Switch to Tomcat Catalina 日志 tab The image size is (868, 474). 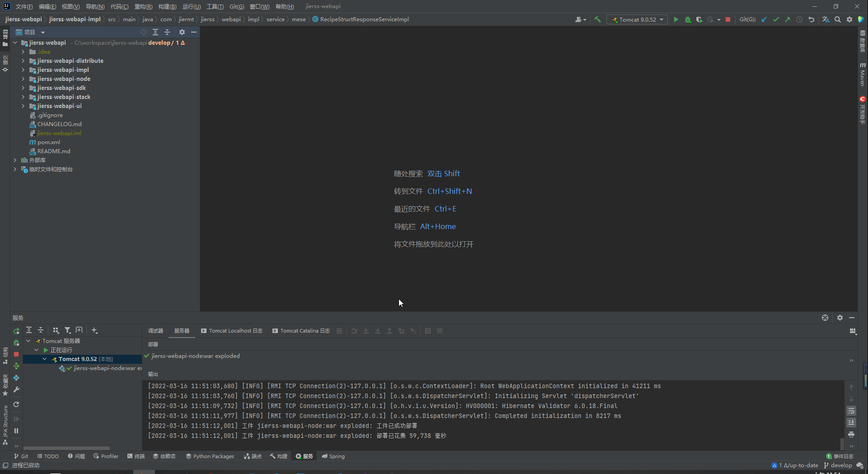[301, 331]
